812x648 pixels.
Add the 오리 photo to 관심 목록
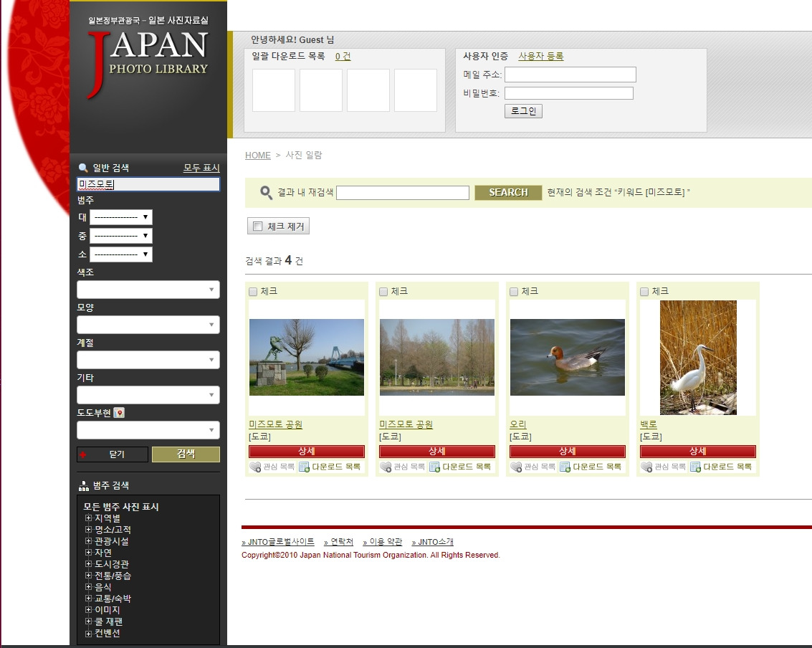tap(533, 467)
